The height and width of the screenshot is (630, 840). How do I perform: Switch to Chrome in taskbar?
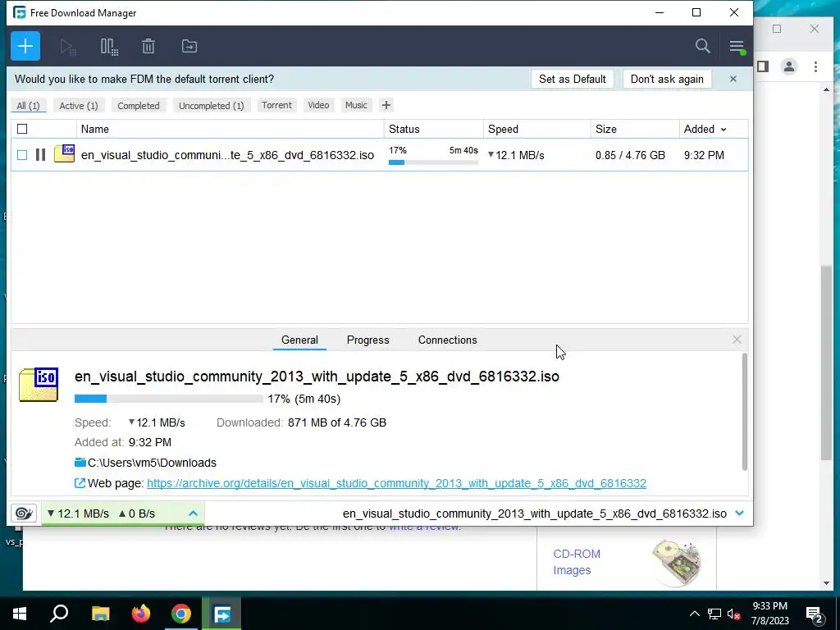point(181,614)
